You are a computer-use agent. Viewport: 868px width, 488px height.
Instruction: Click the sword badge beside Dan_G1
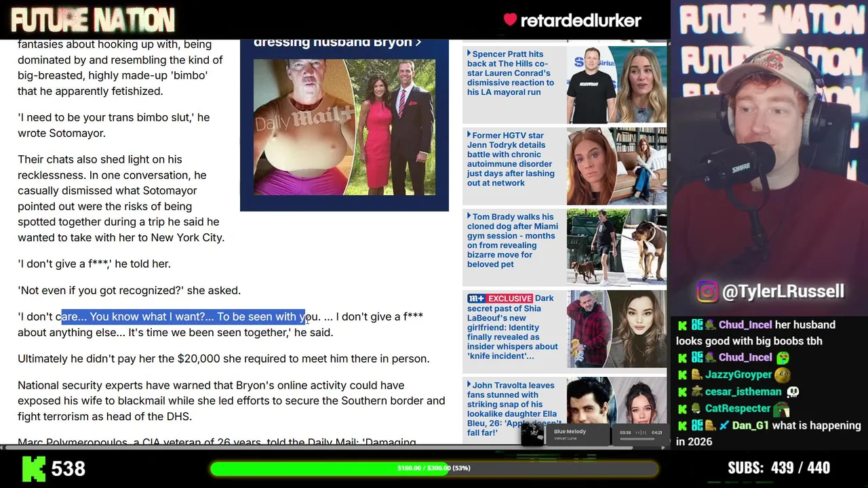(x=724, y=426)
